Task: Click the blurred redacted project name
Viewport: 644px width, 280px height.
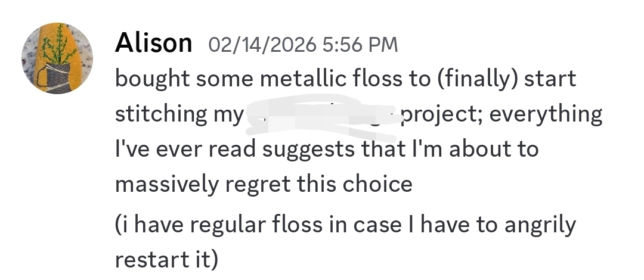Action: pyautogui.click(x=322, y=114)
